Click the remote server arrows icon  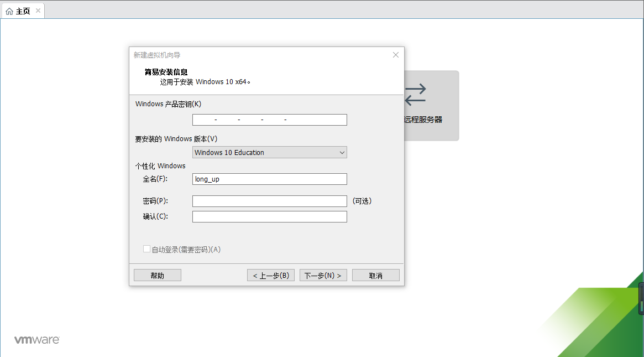click(x=415, y=94)
